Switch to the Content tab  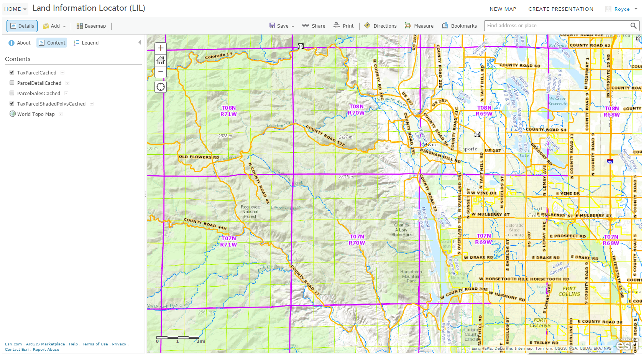[52, 43]
